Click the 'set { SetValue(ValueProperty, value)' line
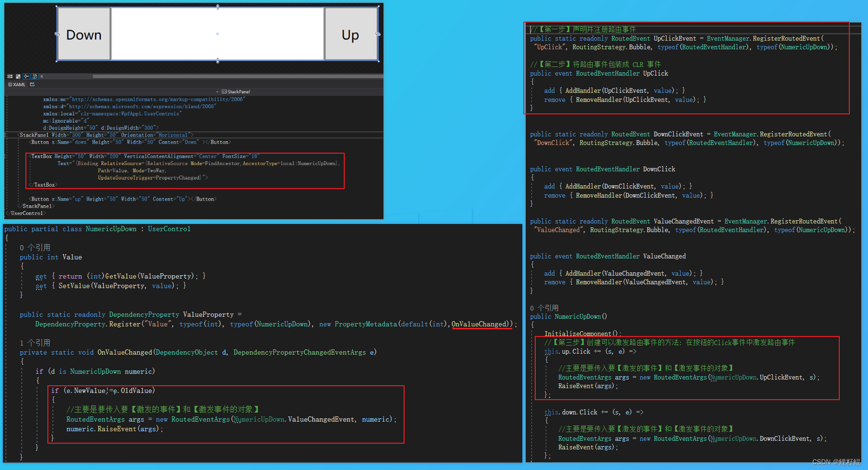 (111, 286)
